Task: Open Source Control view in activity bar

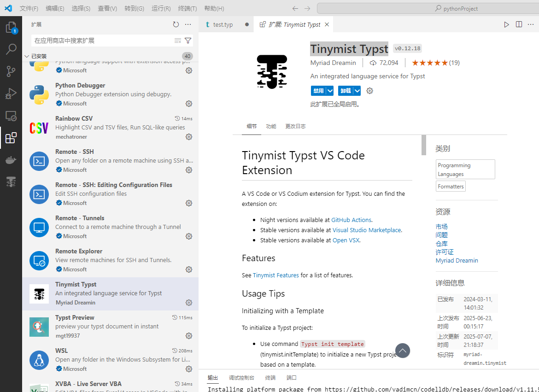Action: pyautogui.click(x=11, y=71)
